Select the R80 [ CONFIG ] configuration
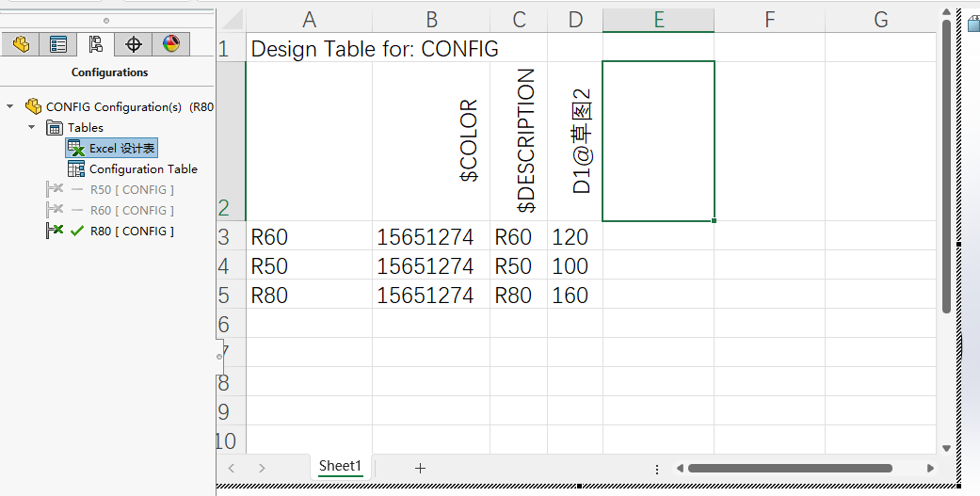The image size is (980, 496). (x=132, y=231)
